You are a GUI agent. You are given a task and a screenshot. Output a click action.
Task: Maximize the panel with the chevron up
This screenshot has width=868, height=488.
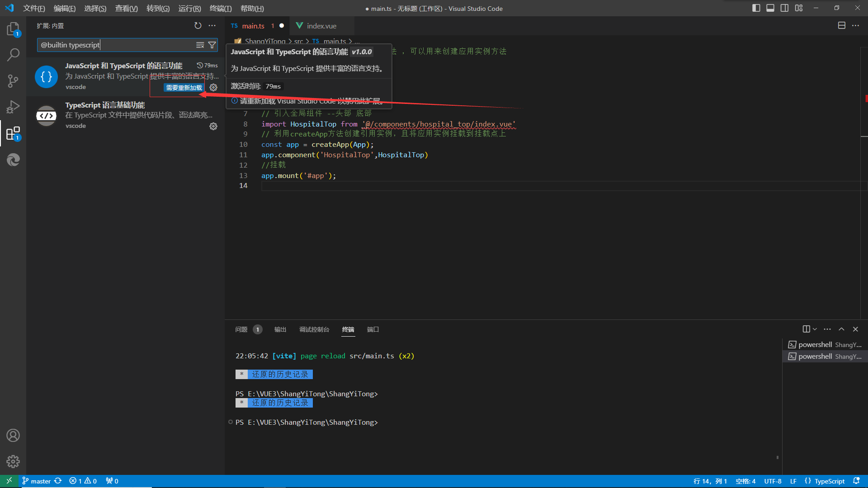coord(841,329)
